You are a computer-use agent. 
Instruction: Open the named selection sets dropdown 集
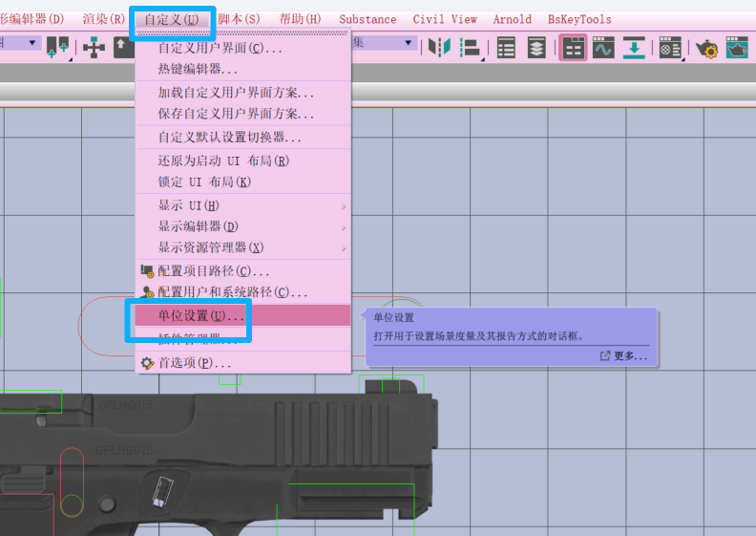coord(384,42)
